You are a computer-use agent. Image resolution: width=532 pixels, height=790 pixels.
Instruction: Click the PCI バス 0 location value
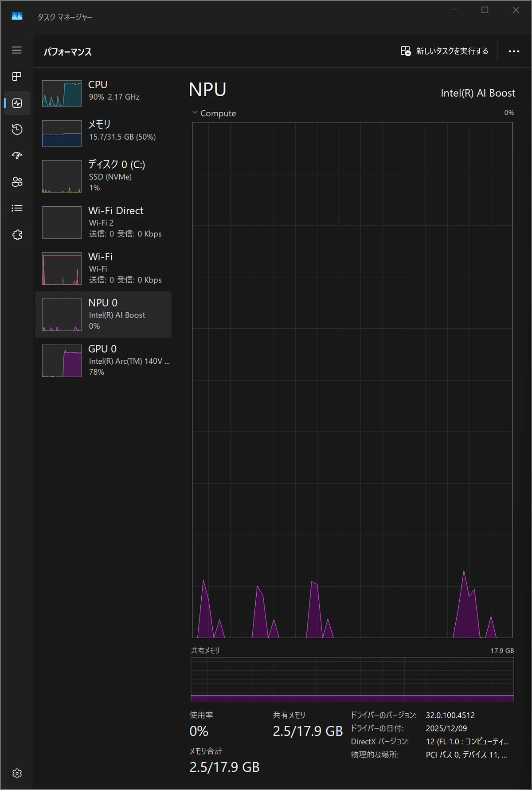pyautogui.click(x=466, y=755)
